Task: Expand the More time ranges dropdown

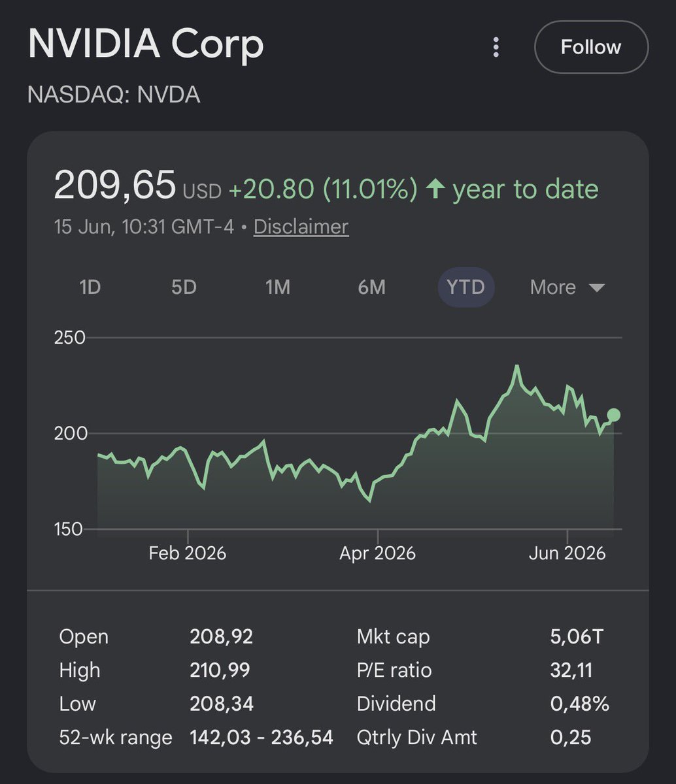Action: (x=567, y=287)
